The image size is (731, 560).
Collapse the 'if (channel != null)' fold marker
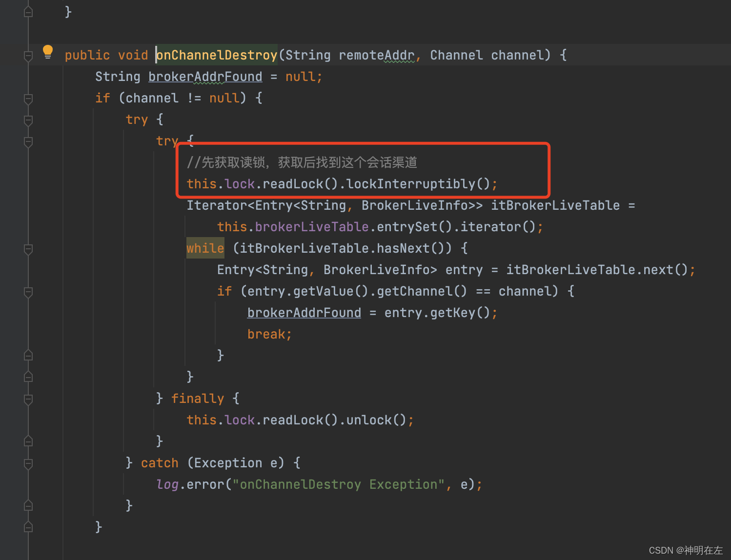[x=28, y=99]
